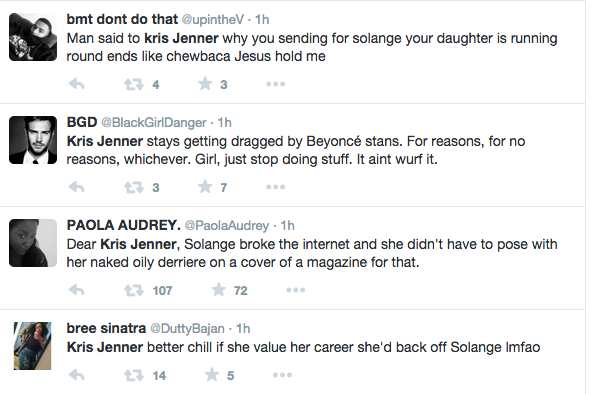Screen dimensions: 594x394
Task: Reply to bree sinatra's tweet
Action: click(77, 375)
